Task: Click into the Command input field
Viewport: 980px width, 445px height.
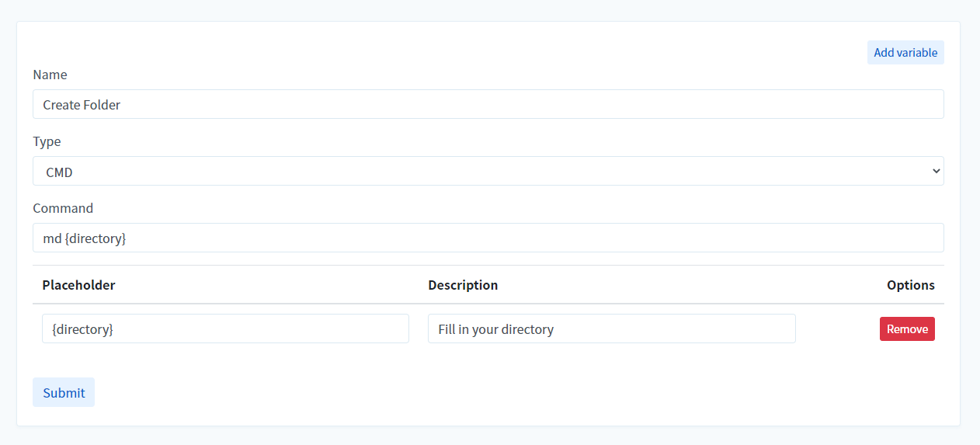Action: (x=488, y=238)
